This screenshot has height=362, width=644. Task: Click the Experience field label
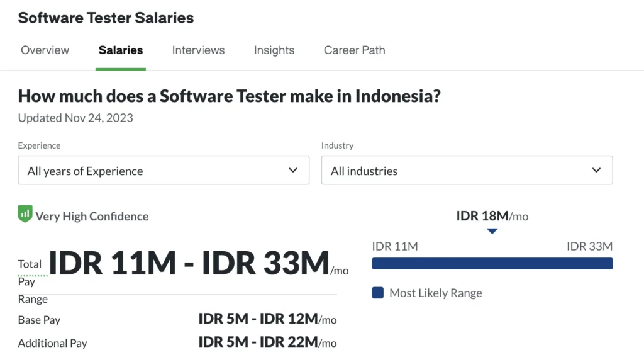coord(39,145)
